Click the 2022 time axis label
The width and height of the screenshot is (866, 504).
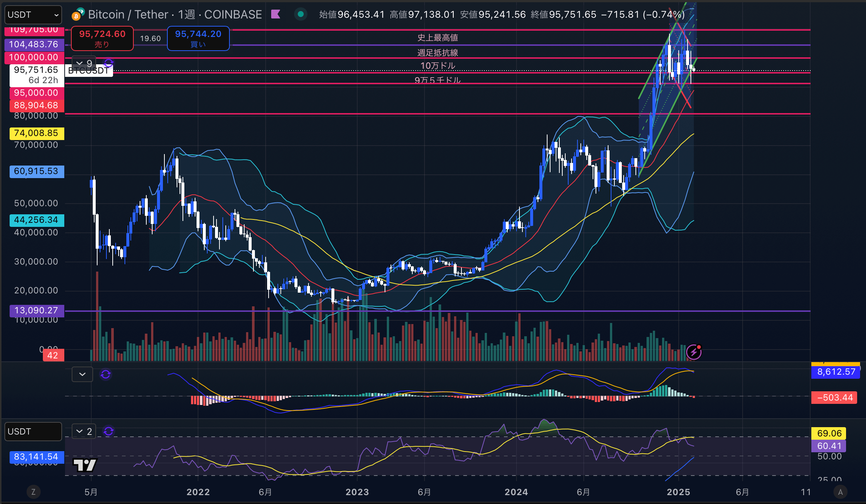tap(198, 492)
